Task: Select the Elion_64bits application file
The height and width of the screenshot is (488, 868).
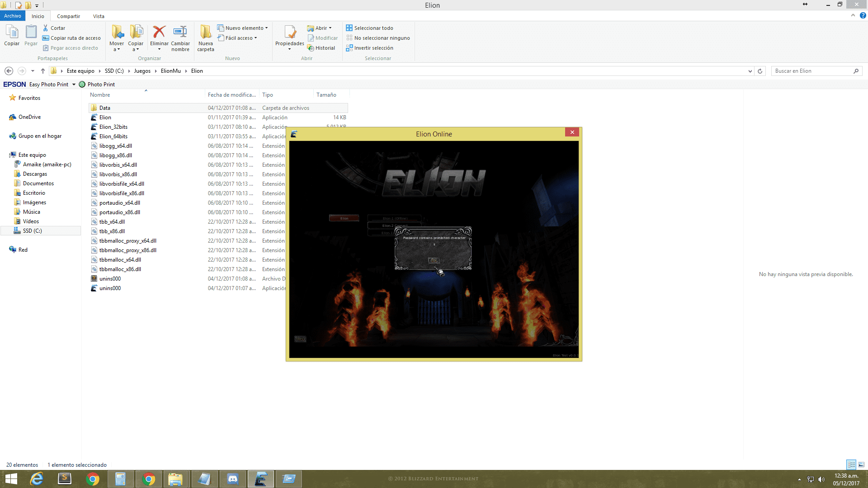Action: coord(113,136)
